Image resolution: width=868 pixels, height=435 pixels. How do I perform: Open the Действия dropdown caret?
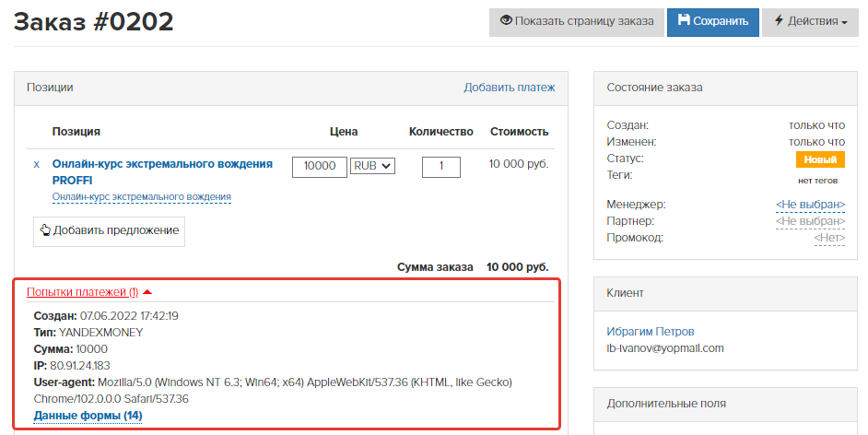tap(844, 23)
